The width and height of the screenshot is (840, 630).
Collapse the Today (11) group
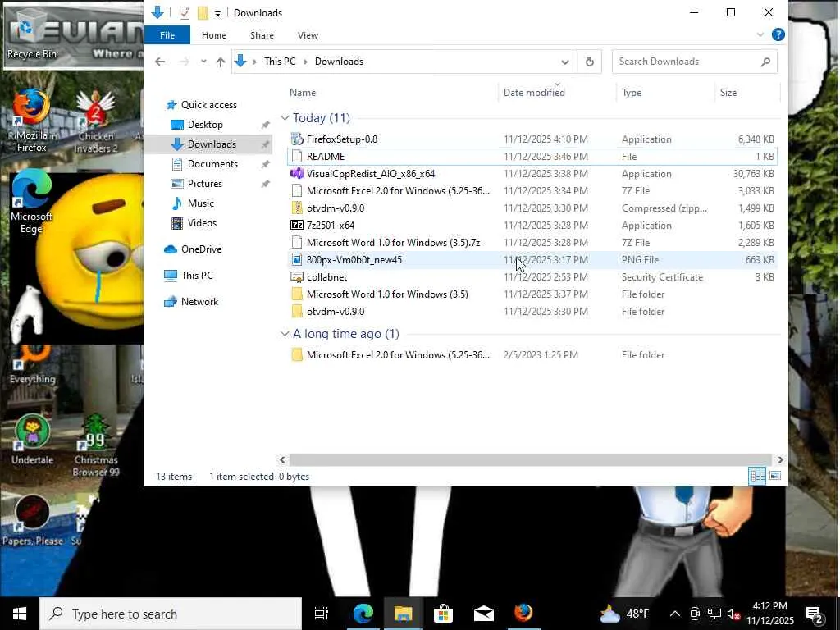(x=285, y=118)
